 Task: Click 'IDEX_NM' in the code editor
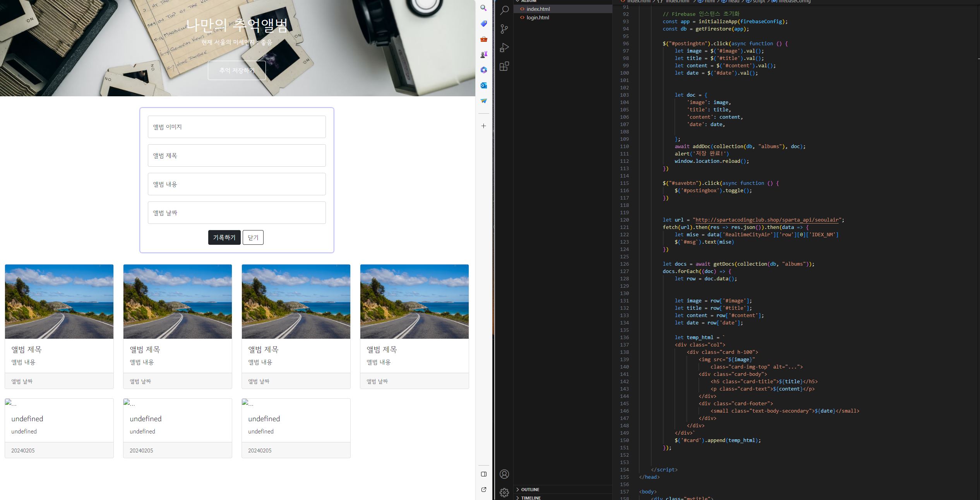pos(822,235)
